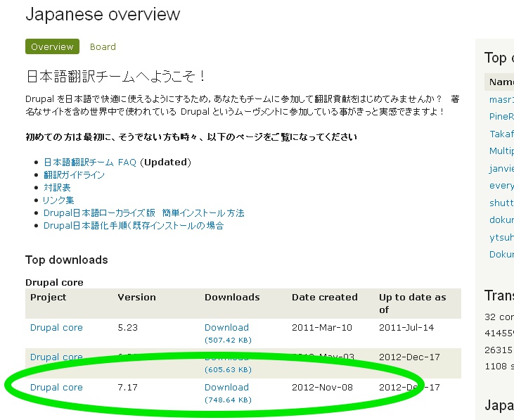The height and width of the screenshot is (420, 514).
Task: View contributor link starting with "janvie"
Action: click(x=501, y=168)
